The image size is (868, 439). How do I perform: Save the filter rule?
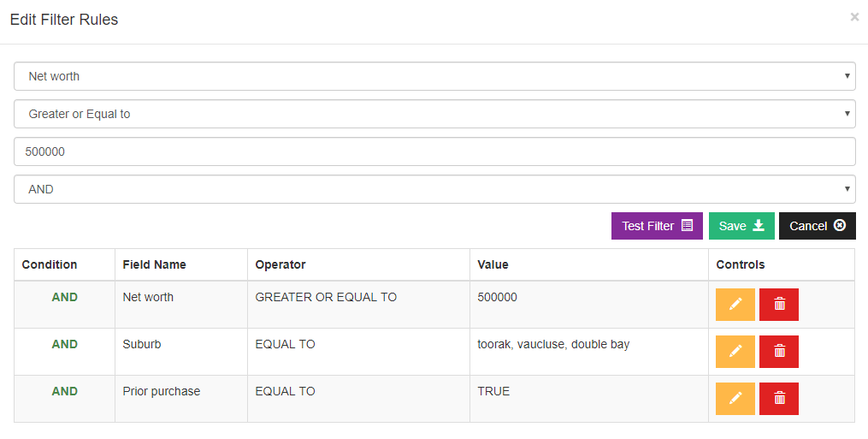pos(741,226)
